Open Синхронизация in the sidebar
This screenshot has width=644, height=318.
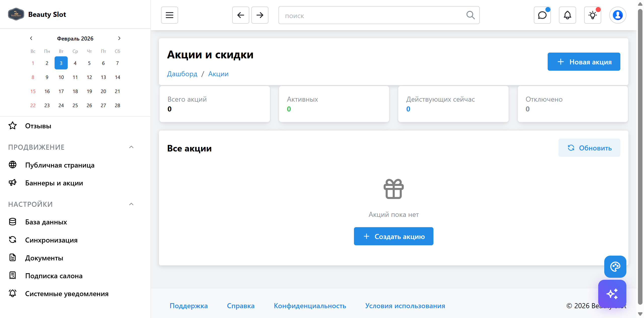(x=51, y=240)
